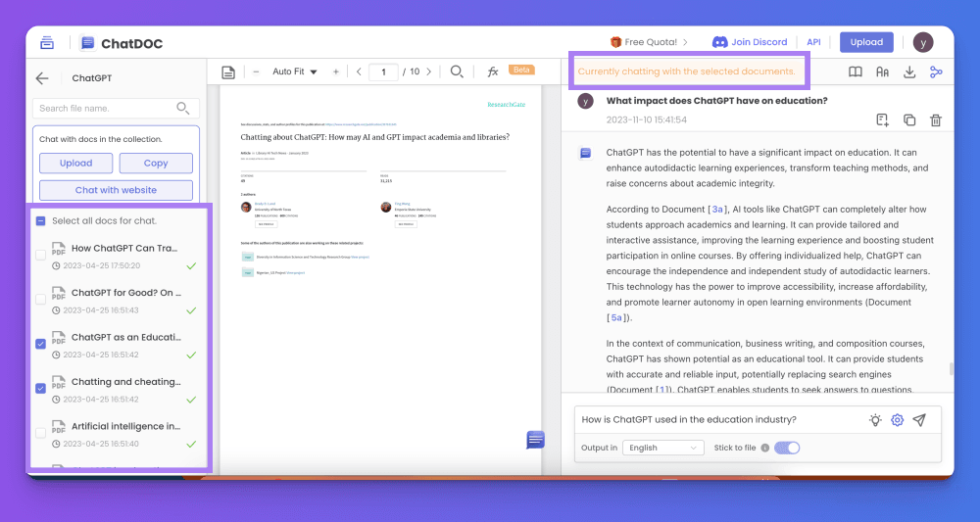
Task: Open the API menu item
Action: [x=813, y=42]
